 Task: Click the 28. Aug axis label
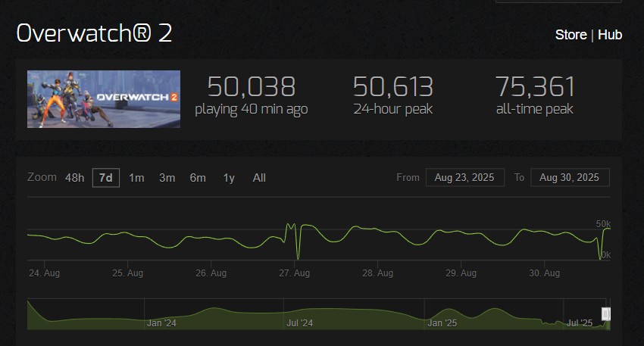coord(378,273)
